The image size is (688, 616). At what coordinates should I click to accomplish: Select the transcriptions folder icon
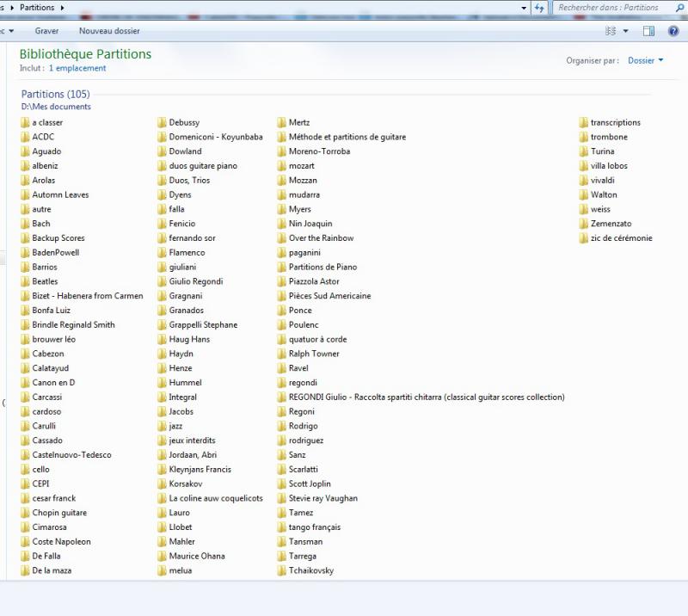point(584,122)
